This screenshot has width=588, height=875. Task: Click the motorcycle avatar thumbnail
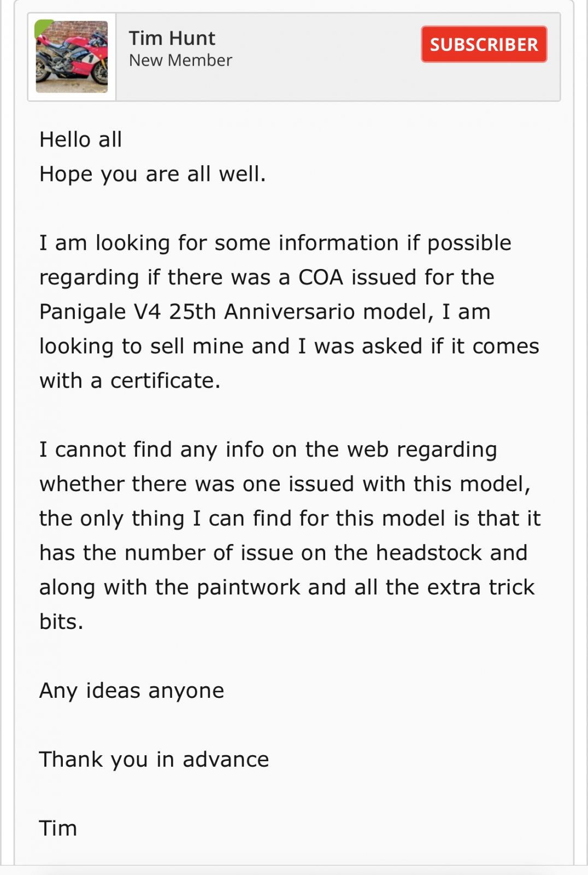tap(72, 57)
